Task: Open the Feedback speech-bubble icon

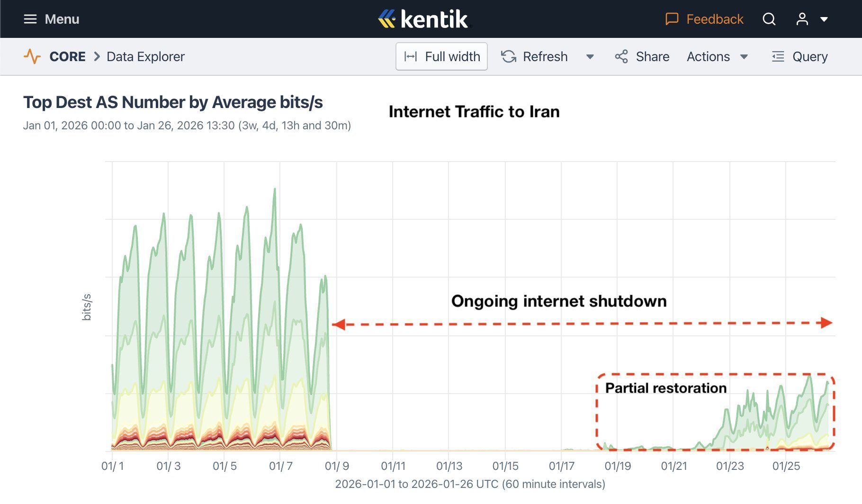Action: tap(672, 19)
